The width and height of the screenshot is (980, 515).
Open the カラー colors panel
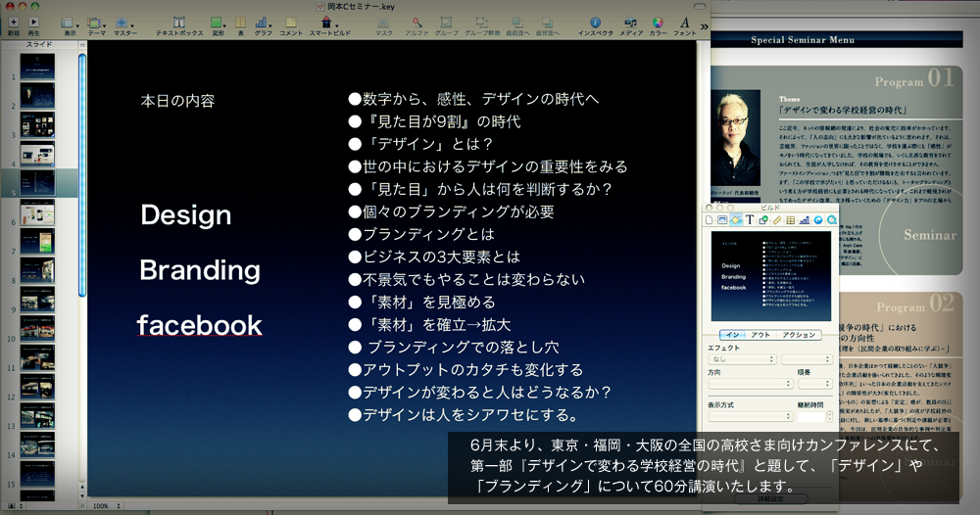click(658, 25)
